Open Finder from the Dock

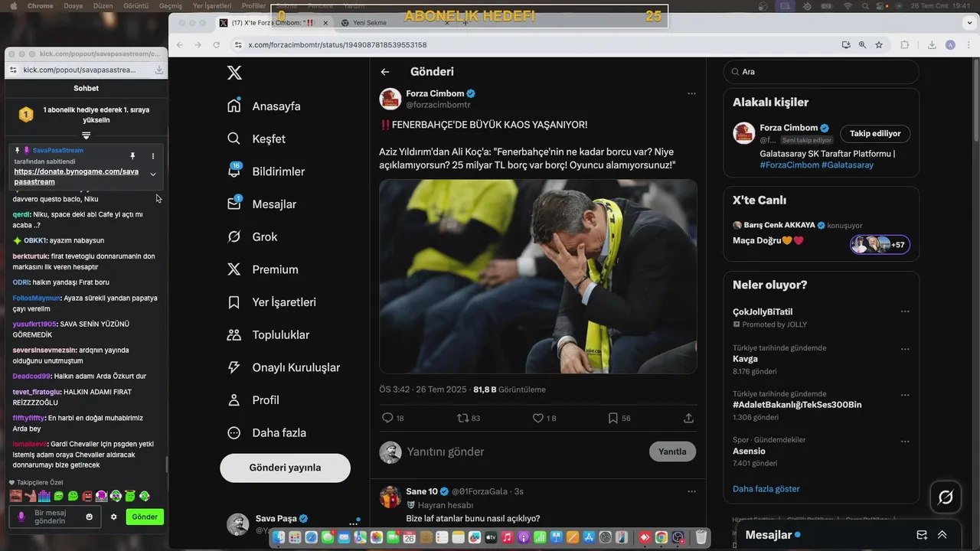click(279, 538)
